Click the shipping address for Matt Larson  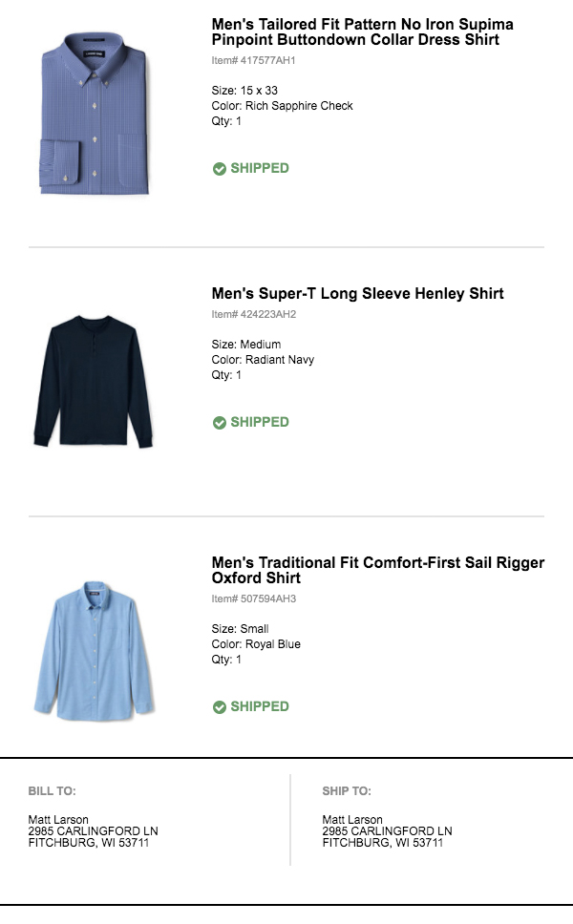click(387, 831)
